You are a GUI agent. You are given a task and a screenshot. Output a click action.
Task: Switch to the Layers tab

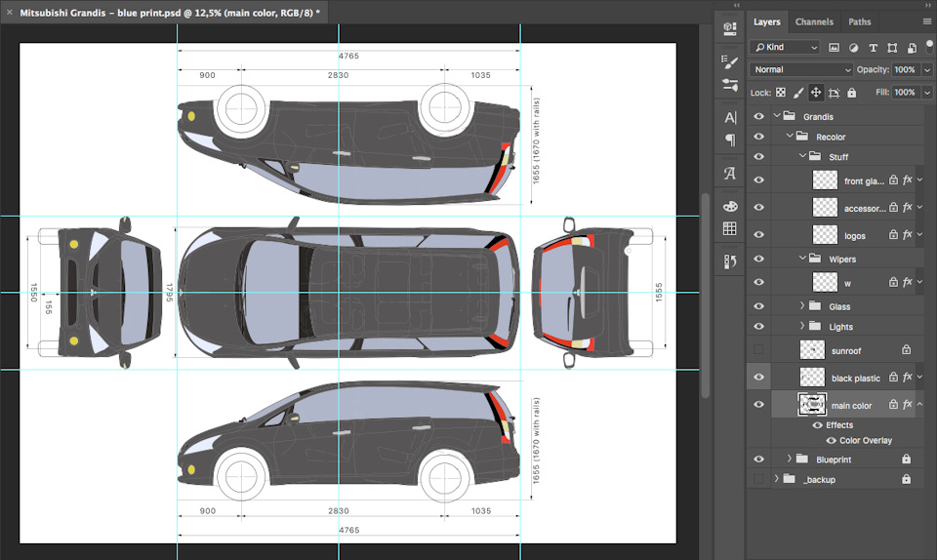coord(767,22)
